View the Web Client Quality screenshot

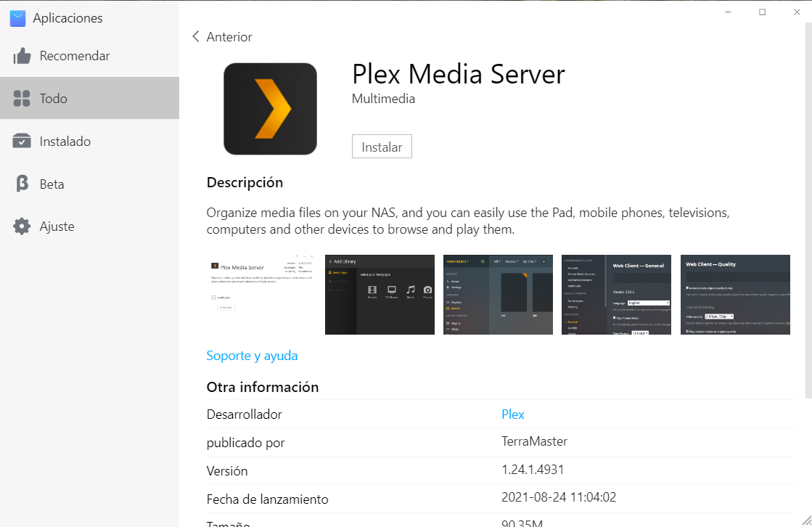pyautogui.click(x=735, y=294)
